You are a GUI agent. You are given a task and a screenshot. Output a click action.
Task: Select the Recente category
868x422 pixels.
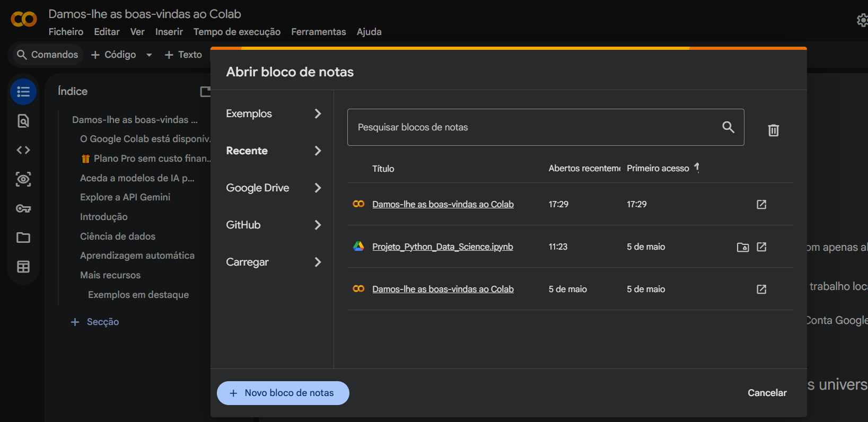tap(274, 151)
